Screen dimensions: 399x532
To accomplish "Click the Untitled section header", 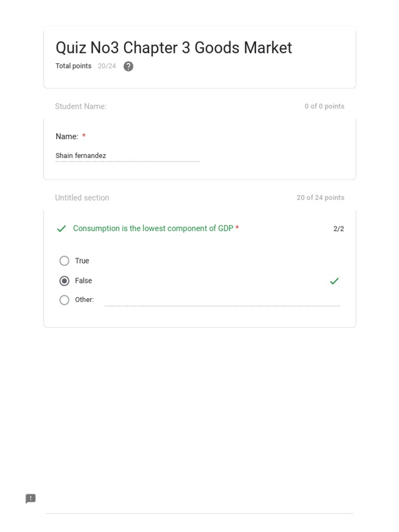I will point(82,198).
